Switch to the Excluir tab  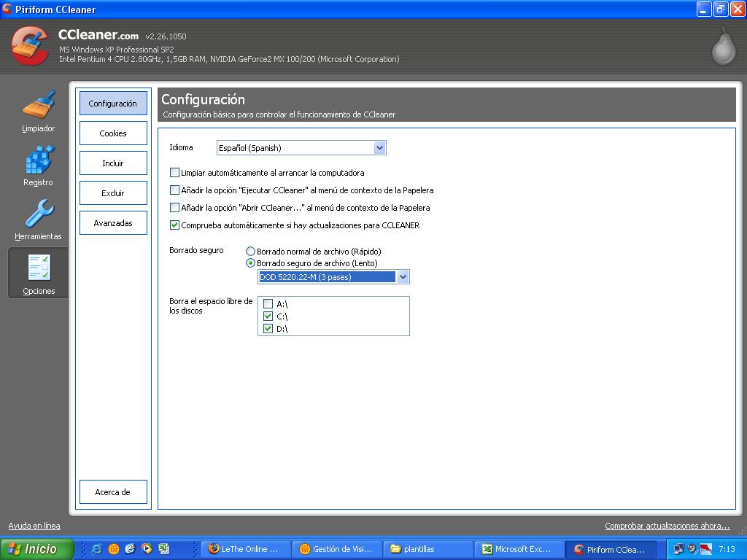click(113, 192)
